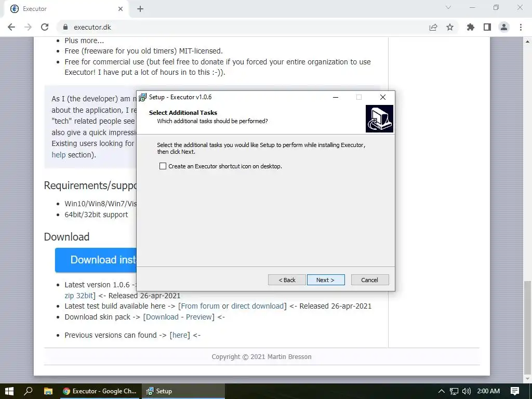Click the Back button in Setup

click(x=287, y=280)
